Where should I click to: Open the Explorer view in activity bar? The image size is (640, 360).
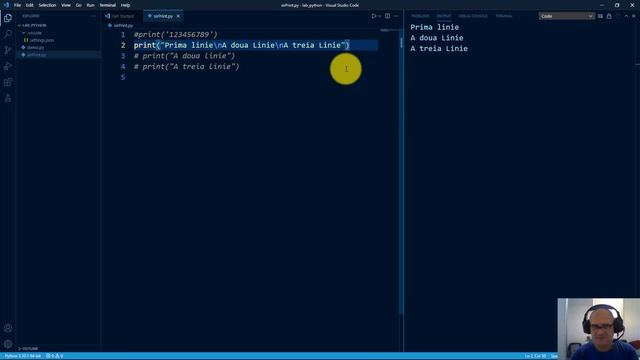pos(8,18)
